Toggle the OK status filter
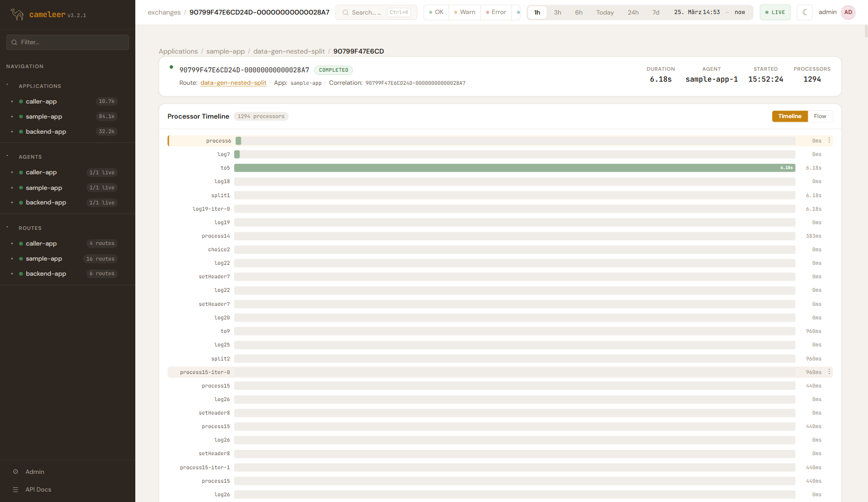The image size is (868, 502). [x=436, y=12]
